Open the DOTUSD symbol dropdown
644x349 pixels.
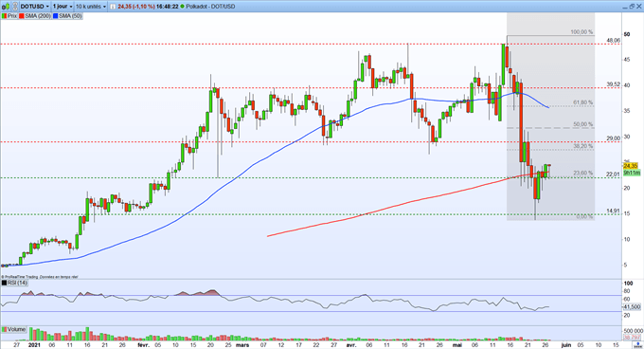tap(34, 7)
